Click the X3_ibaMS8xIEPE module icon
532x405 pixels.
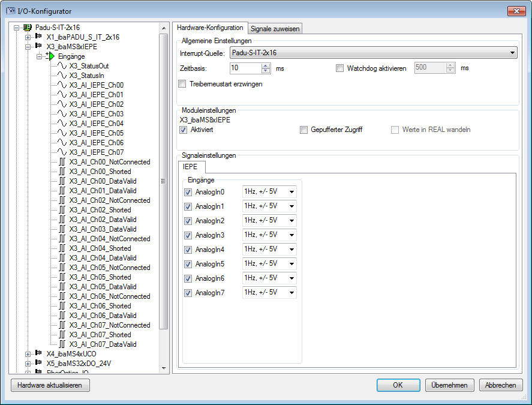point(38,47)
